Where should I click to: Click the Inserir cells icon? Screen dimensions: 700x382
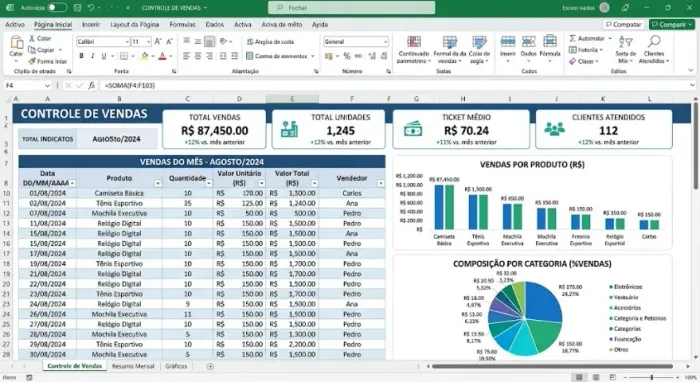coord(508,42)
